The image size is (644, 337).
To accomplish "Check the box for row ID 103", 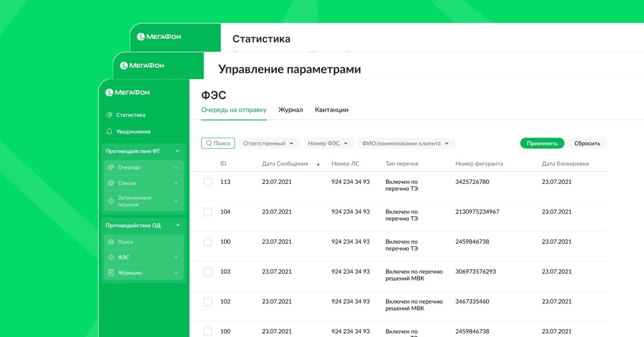I will click(x=208, y=272).
